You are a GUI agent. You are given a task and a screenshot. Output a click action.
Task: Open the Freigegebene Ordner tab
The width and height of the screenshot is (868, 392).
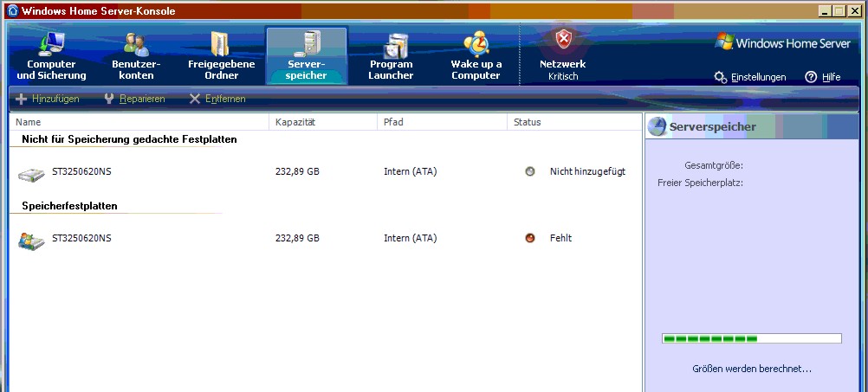point(222,56)
